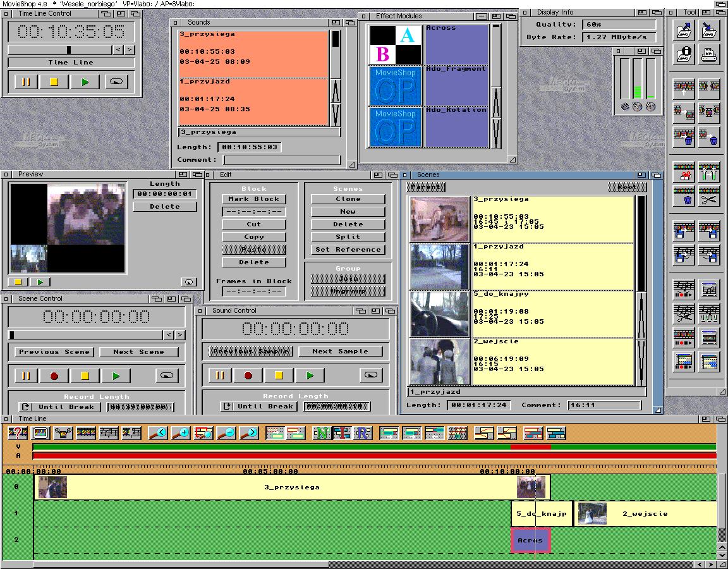Toggle loop button in Time Line Control

pyautogui.click(x=116, y=82)
